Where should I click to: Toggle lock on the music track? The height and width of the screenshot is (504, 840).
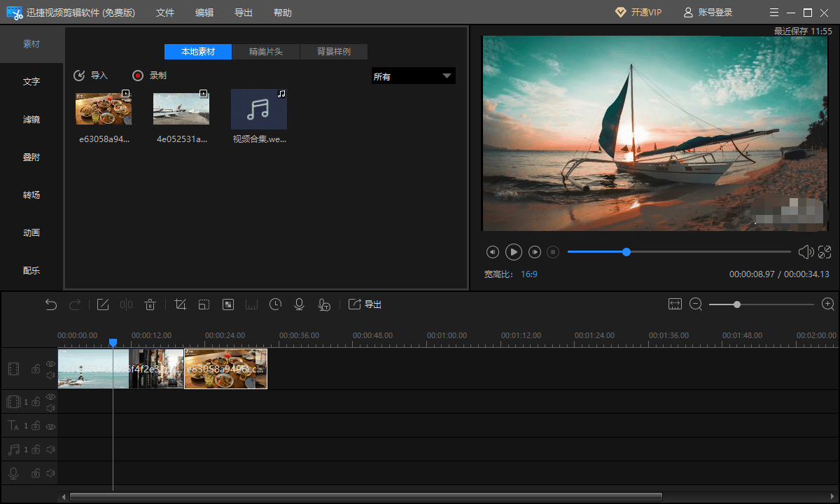tap(36, 449)
